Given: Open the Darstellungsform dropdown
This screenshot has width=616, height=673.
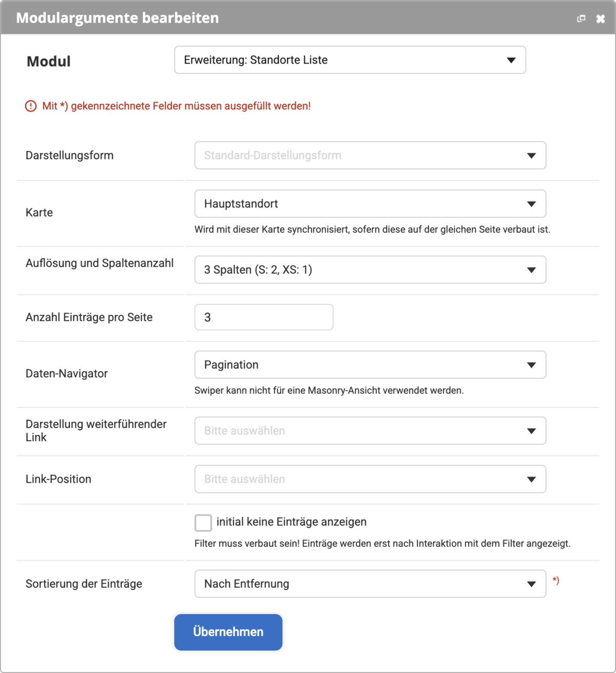Looking at the screenshot, I should [370, 156].
